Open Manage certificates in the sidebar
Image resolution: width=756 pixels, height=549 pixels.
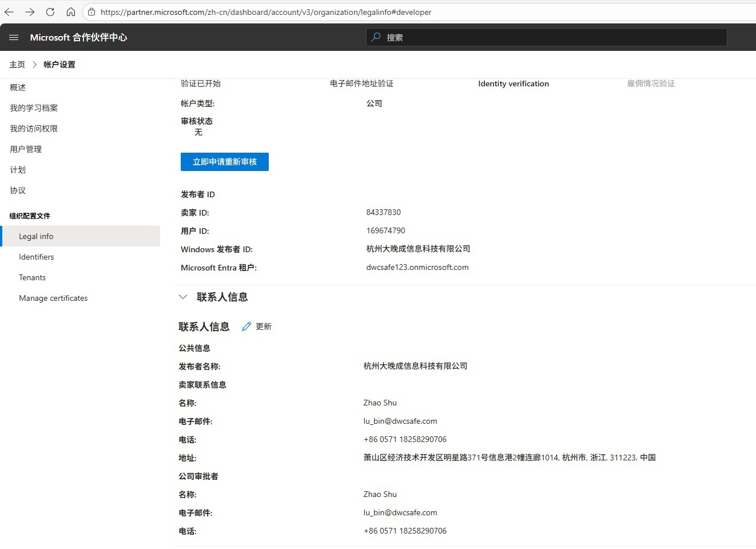tap(53, 298)
